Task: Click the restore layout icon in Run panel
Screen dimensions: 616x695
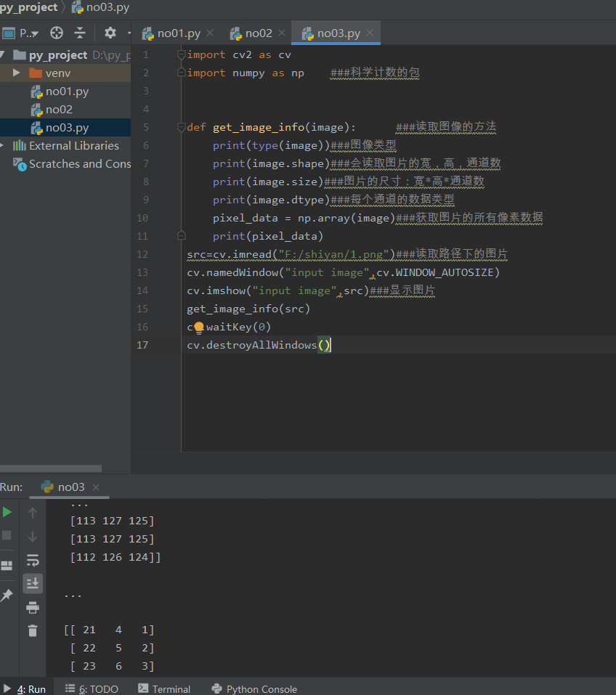Action: coord(7,565)
